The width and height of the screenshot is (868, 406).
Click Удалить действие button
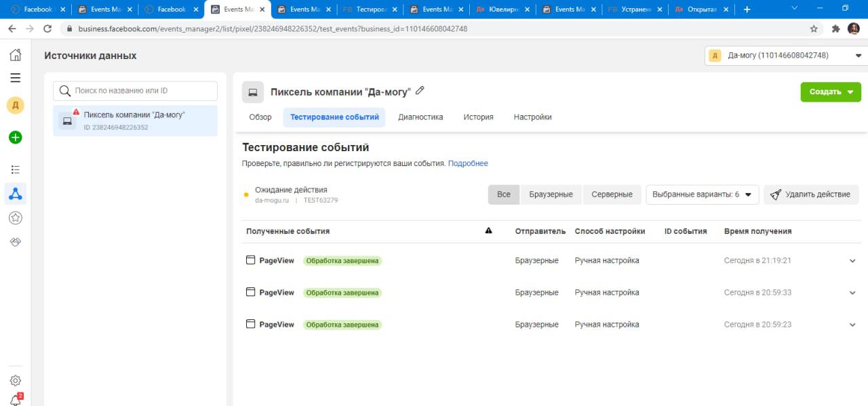point(811,195)
